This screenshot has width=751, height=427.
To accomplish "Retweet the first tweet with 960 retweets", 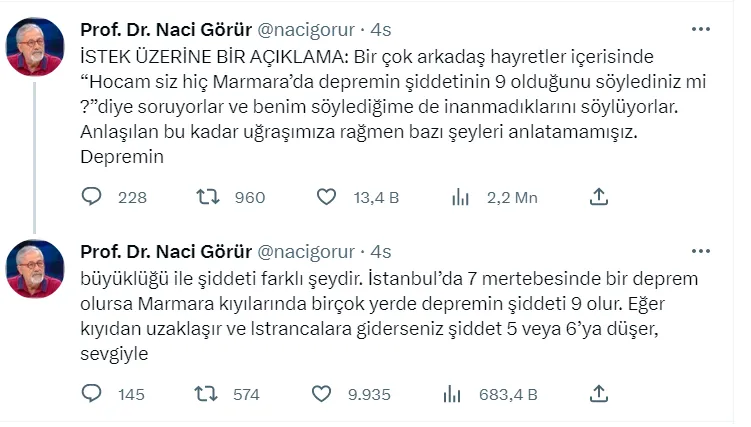I will point(207,197).
